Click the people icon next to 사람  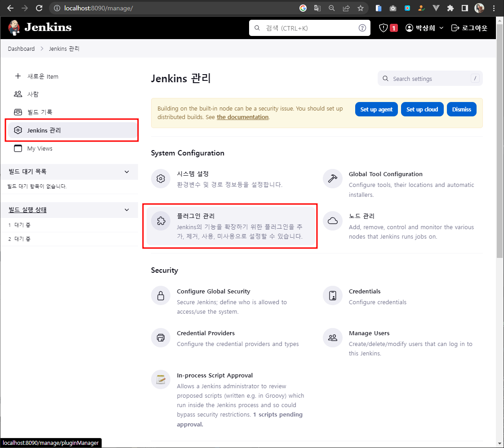click(x=18, y=94)
